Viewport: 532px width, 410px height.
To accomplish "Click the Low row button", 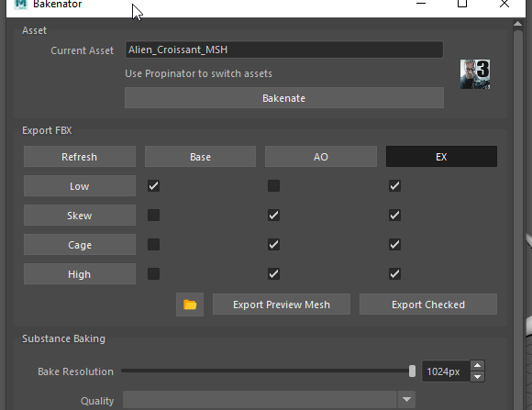I will (x=80, y=185).
